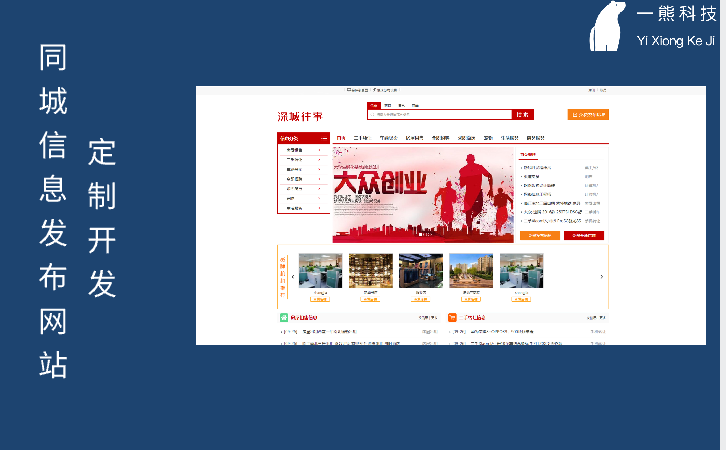Click the red button below the notice list

pyautogui.click(x=584, y=235)
